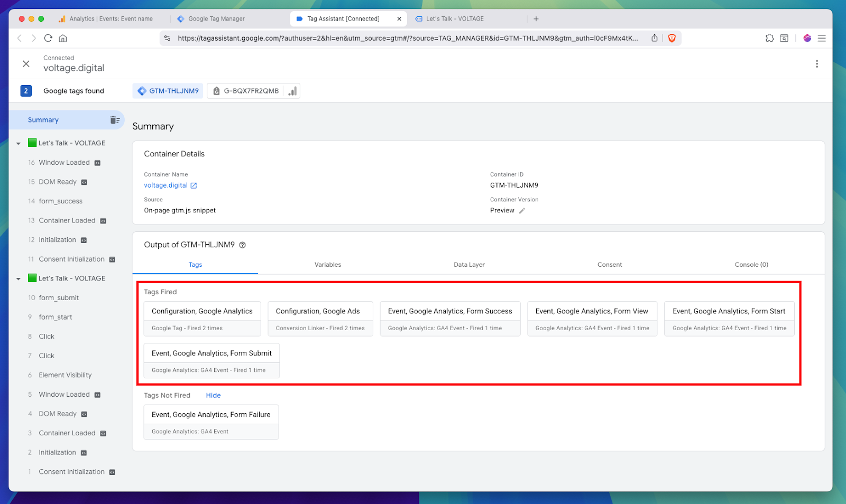846x504 pixels.
Task: Open the Form View event tag card
Action: click(x=592, y=319)
